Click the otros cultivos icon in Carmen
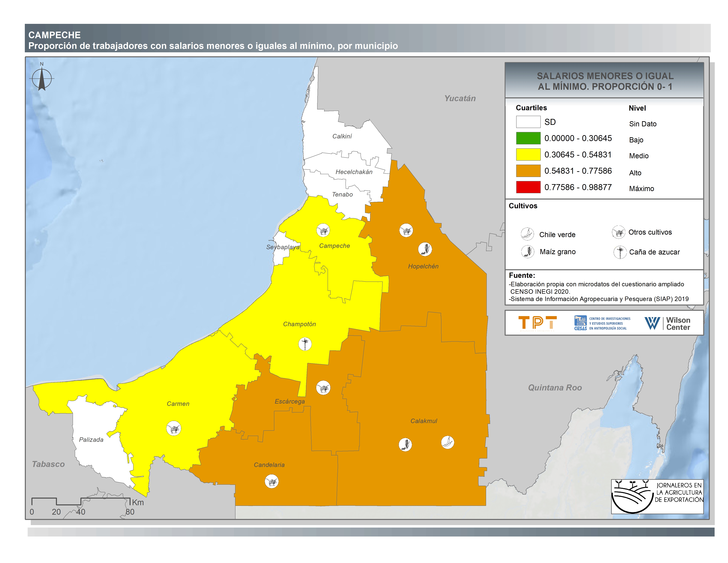Screen dimensions: 728x563 pos(173,428)
